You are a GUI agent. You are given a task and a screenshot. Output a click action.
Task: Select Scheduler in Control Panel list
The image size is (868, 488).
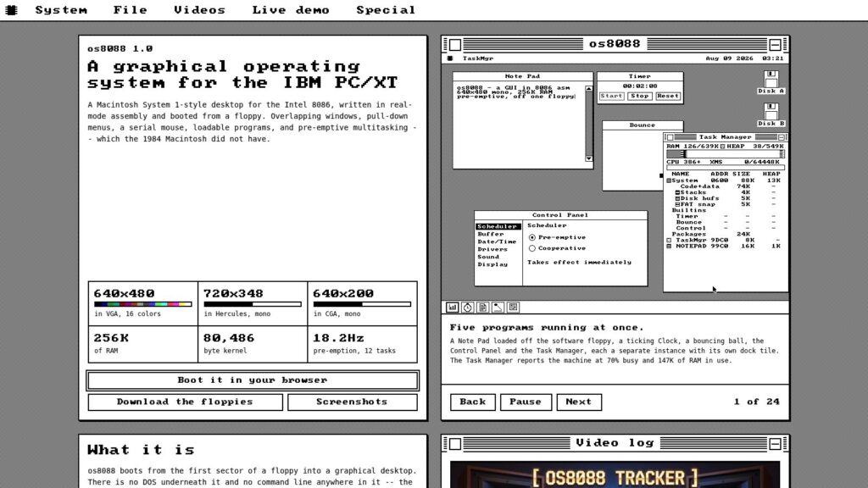[x=498, y=226]
